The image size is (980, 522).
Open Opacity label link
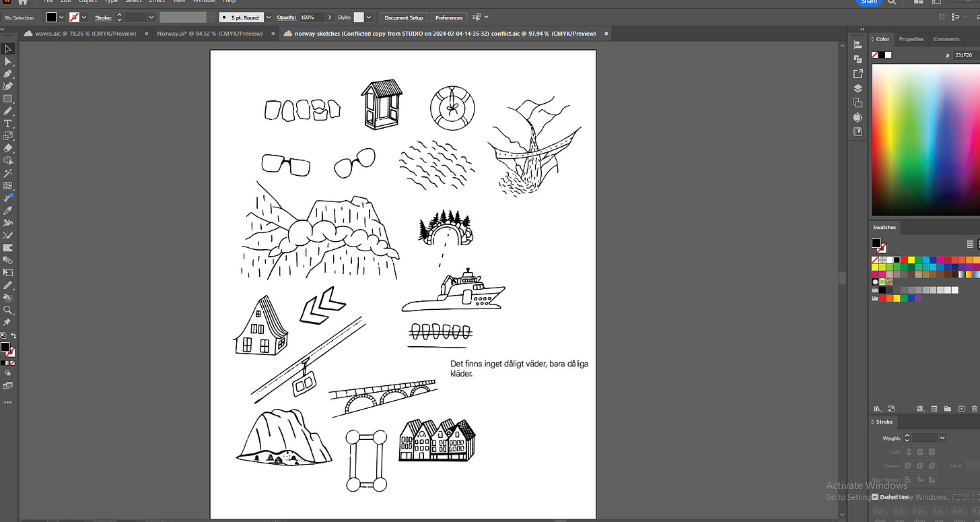(286, 18)
